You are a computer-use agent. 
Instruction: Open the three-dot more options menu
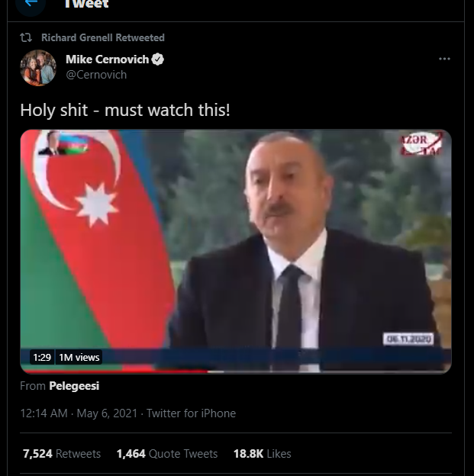[444, 59]
